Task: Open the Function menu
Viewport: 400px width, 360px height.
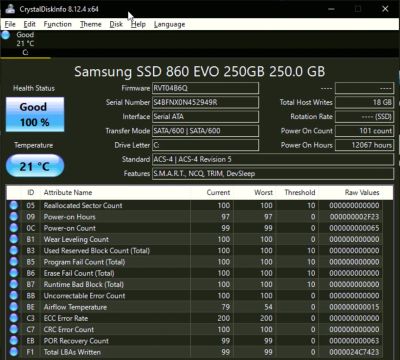Action: tap(57, 24)
